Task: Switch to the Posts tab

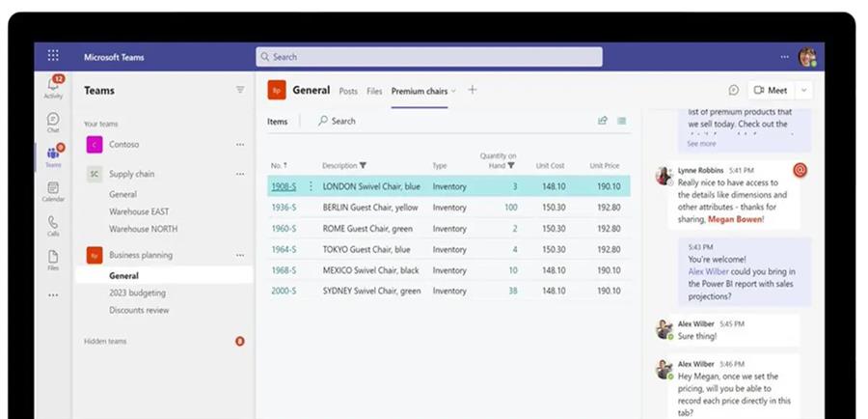Action: pos(348,92)
